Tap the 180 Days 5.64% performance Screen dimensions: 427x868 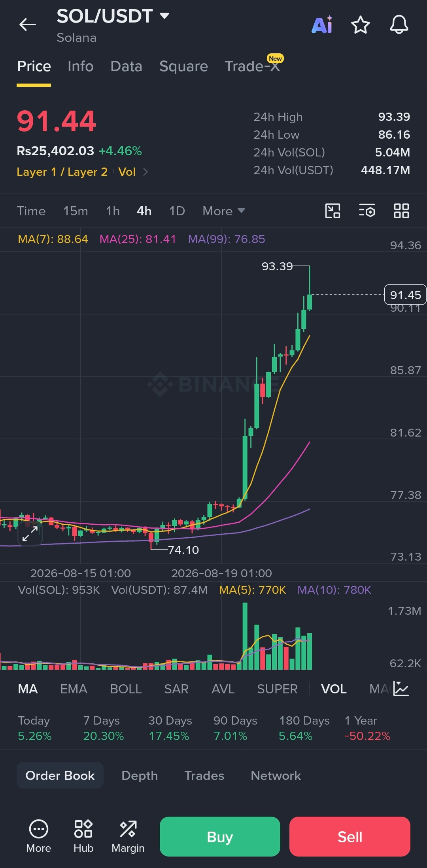click(x=304, y=728)
